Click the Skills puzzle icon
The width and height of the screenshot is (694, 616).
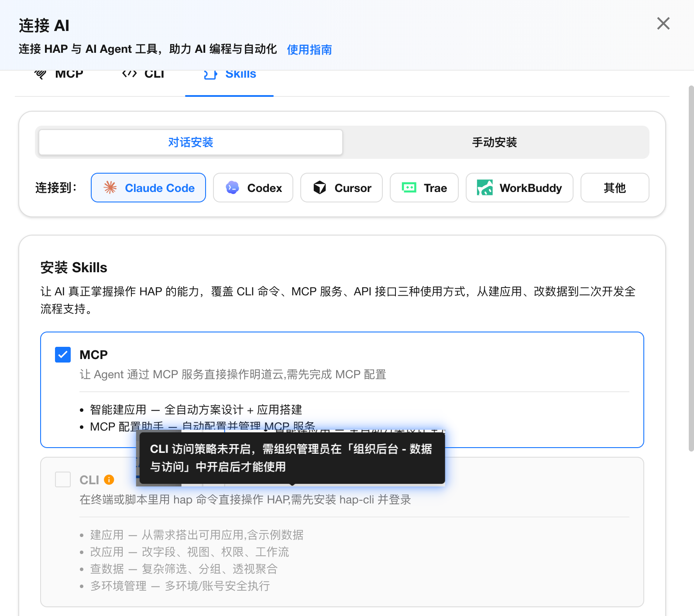[x=210, y=75]
